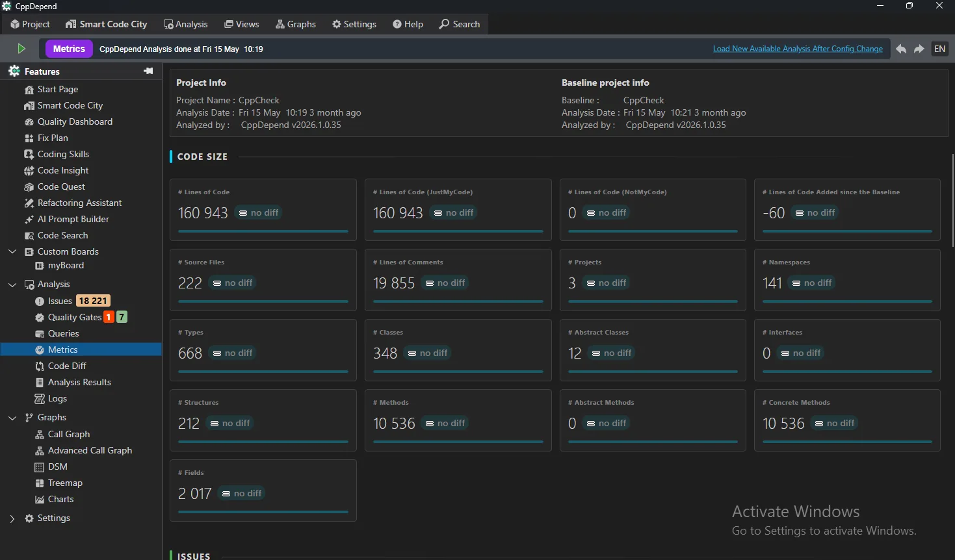Screen dimensions: 955x560
Task: Click the red 1 Quality Gates badge
Action: point(109,317)
